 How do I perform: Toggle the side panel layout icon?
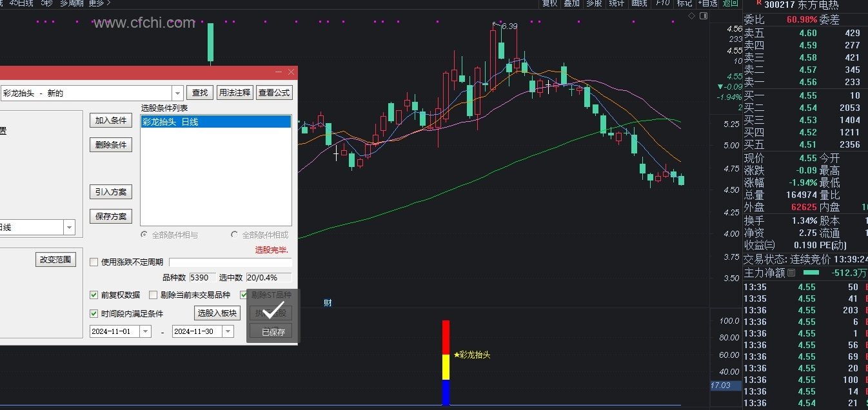pyautogui.click(x=702, y=16)
